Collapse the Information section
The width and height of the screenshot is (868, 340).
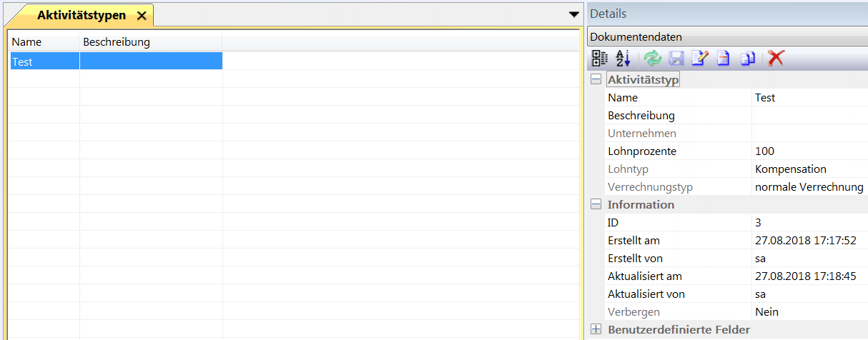coord(596,204)
